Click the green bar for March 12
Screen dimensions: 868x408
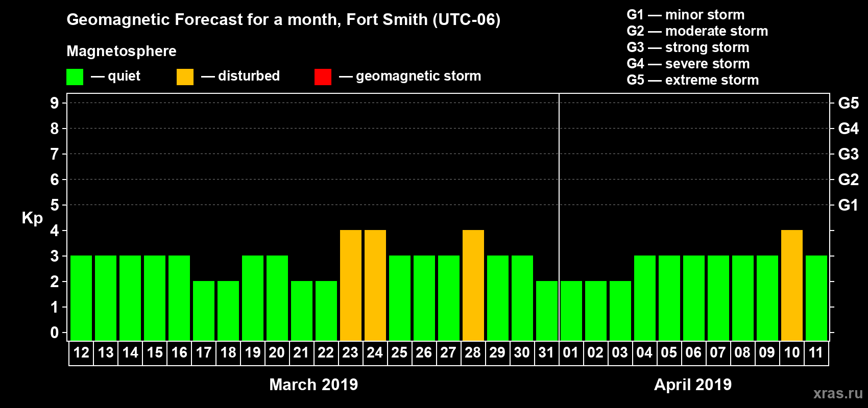click(x=81, y=298)
